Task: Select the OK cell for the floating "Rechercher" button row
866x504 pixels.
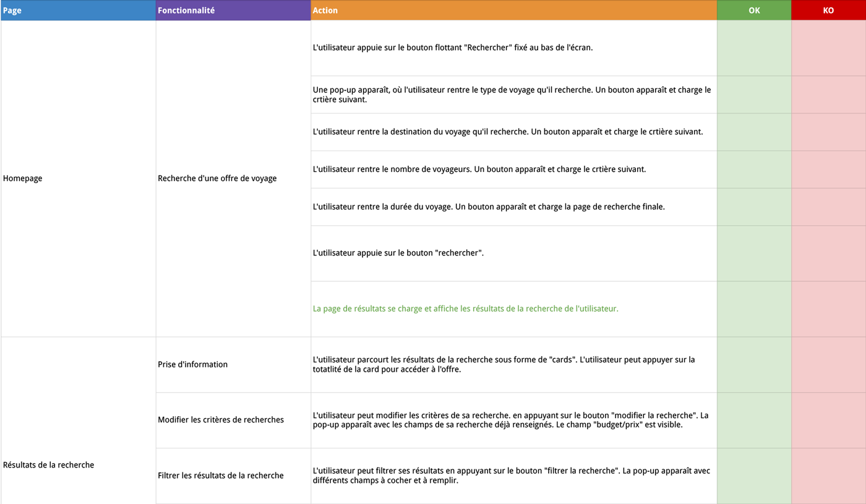Action: pos(754,48)
